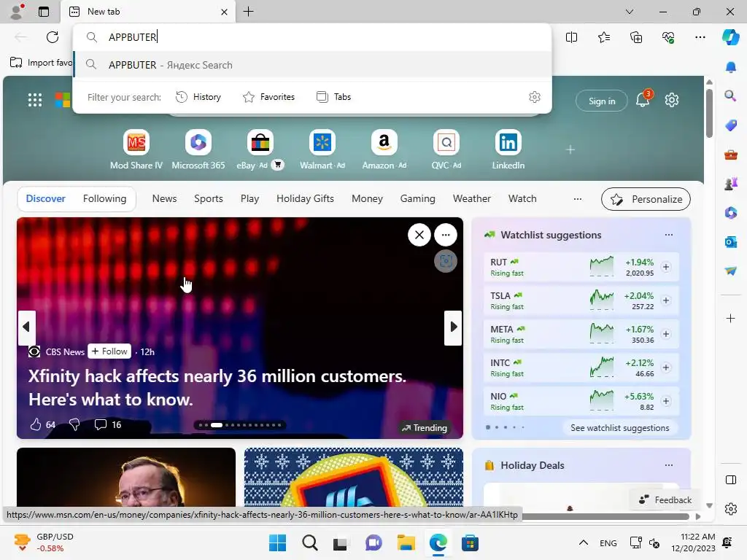Show hidden icons in system tray
Viewport: 747px width, 560px height.
click(583, 542)
